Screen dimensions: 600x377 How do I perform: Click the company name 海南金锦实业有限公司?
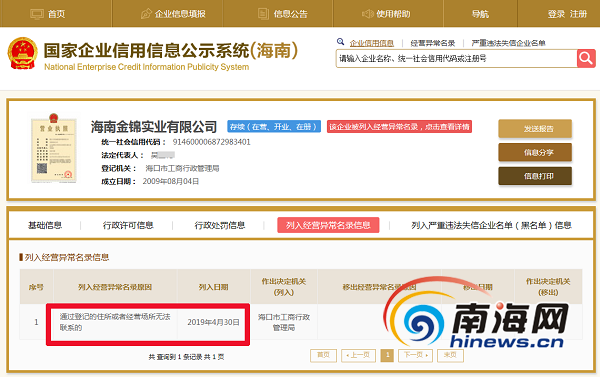click(154, 127)
